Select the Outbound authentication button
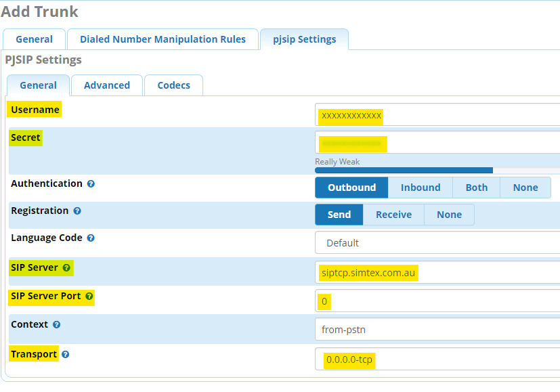 point(351,188)
